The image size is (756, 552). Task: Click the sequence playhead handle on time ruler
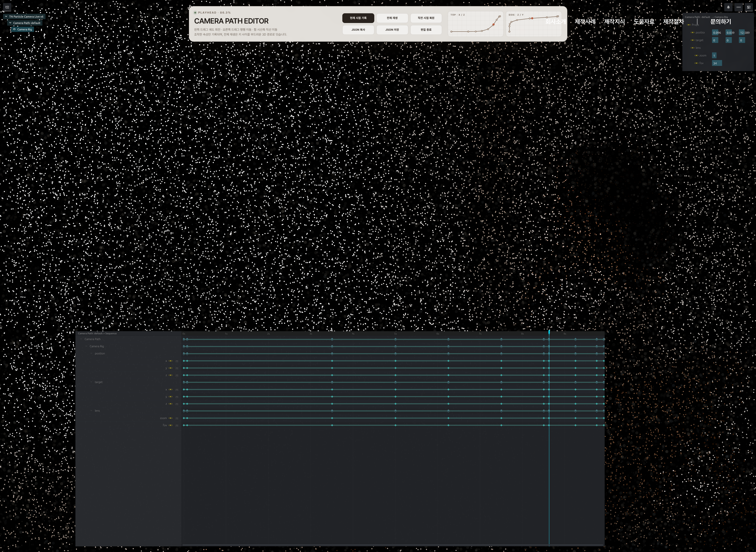click(x=549, y=332)
